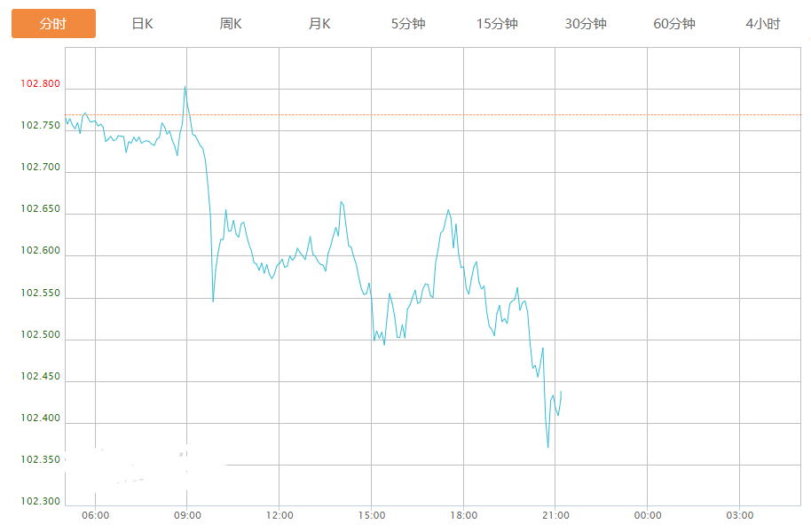Switch to the 4小时 tab
This screenshot has width=811, height=532.
pyautogui.click(x=763, y=24)
